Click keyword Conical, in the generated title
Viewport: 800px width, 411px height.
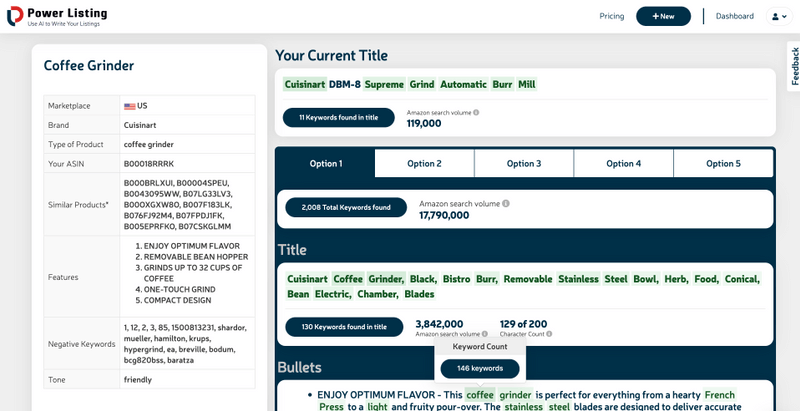[x=742, y=279]
